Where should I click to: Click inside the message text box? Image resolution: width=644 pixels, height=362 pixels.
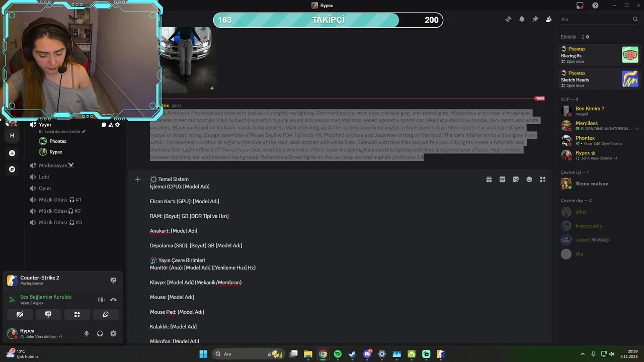(x=314, y=259)
